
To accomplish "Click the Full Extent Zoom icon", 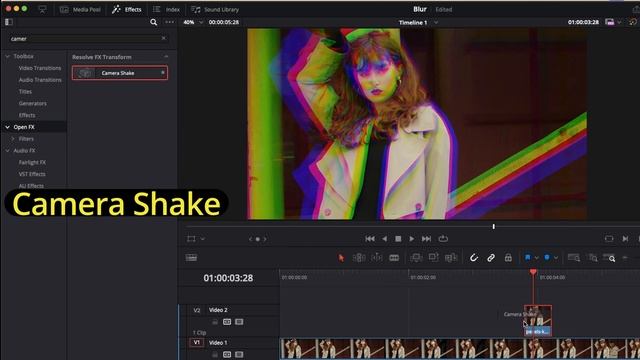I will (x=574, y=258).
